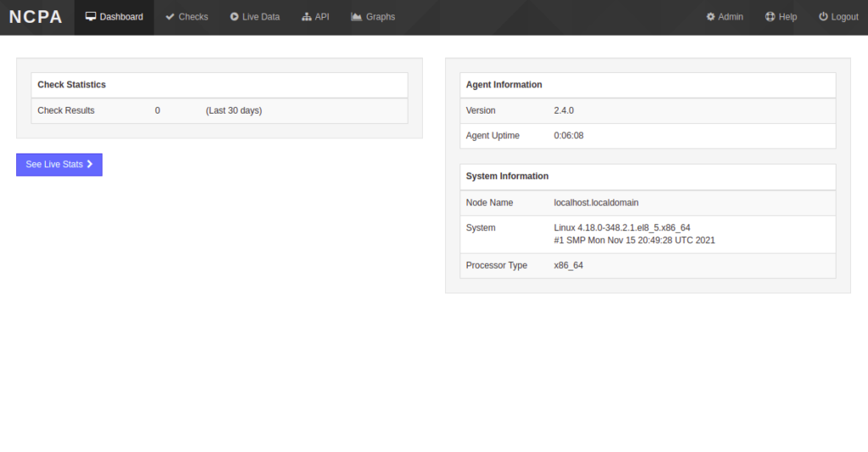Viewport: 868px width, 452px height.
Task: Switch to the Dashboard tab label
Action: [x=121, y=17]
